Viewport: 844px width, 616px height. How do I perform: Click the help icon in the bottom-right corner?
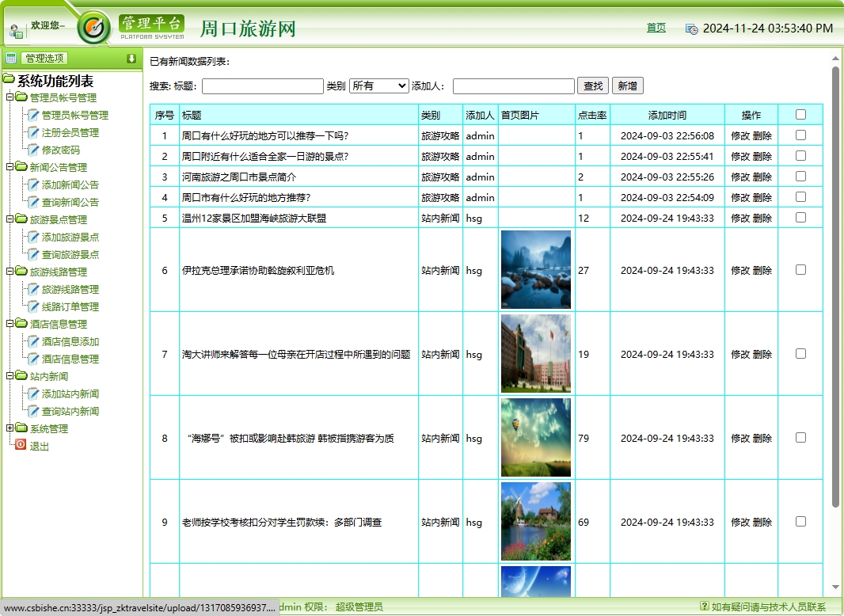(x=705, y=604)
